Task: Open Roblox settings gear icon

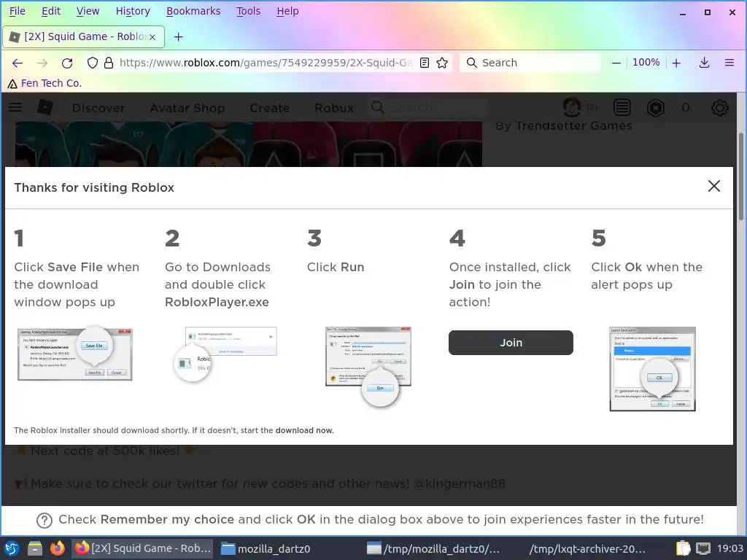Action: [719, 108]
